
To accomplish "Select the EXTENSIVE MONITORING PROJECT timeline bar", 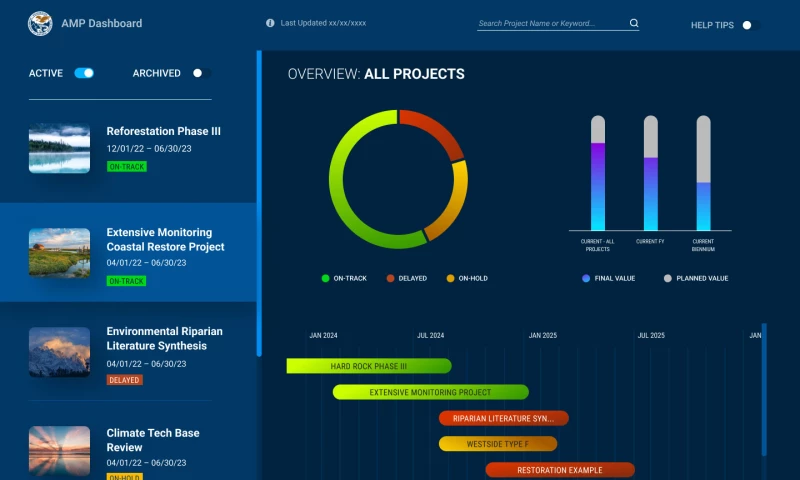I will (x=431, y=392).
